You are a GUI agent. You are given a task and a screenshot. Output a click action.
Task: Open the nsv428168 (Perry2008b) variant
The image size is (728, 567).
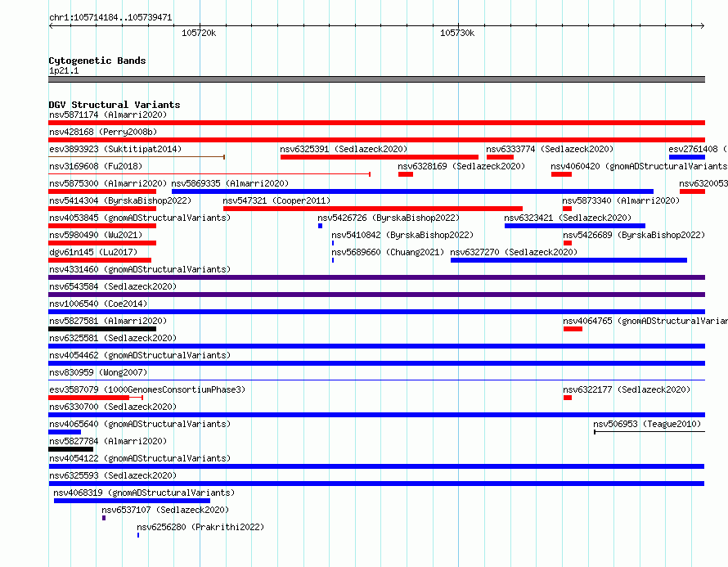103,132
